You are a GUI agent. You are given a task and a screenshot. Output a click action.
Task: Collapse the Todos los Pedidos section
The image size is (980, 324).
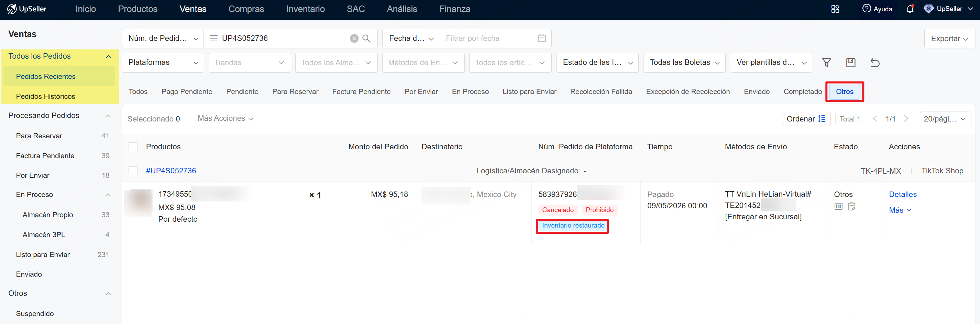click(x=108, y=57)
